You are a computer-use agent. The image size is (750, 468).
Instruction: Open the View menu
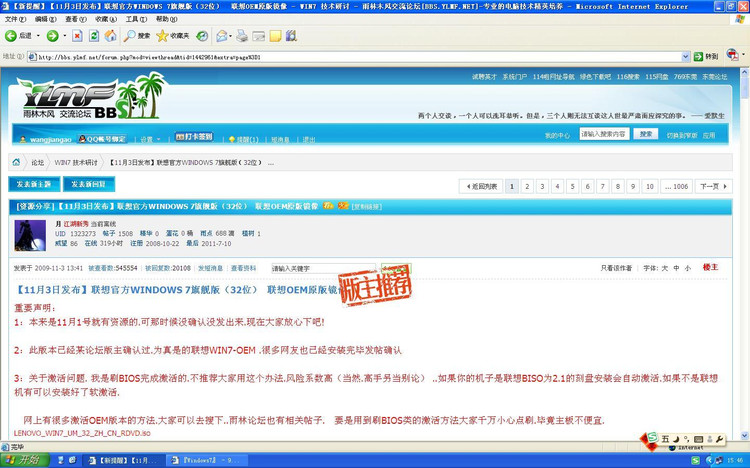point(76,19)
